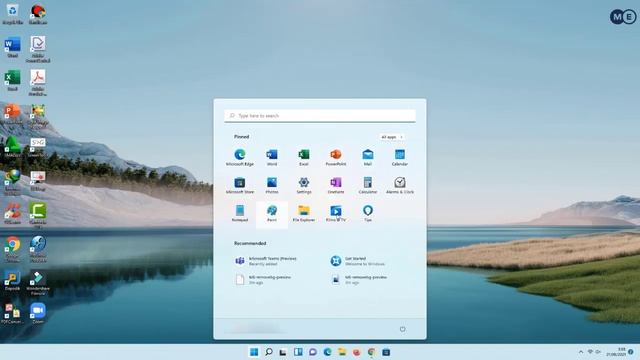Screen dimensions: 640x360
Task: Open the Mail app in Start
Action: 368,157
